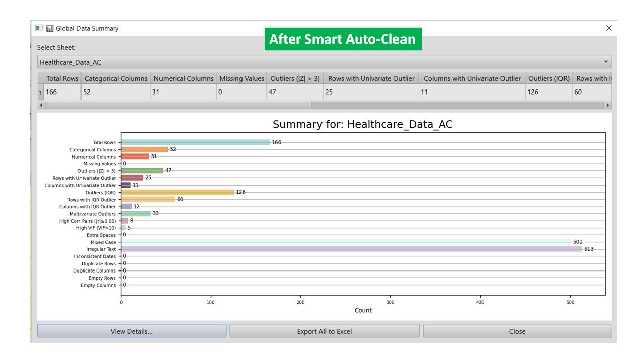Click the dropdown arrow of Healthcare_Data_AC combo box
Viewport: 644px width, 362px height.
[606, 62]
